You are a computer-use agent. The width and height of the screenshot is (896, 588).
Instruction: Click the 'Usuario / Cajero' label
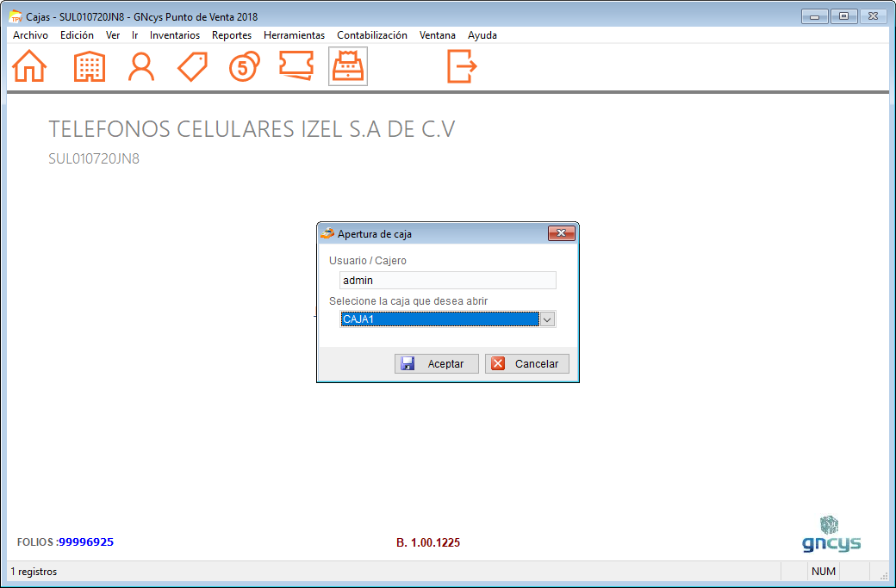pyautogui.click(x=367, y=260)
